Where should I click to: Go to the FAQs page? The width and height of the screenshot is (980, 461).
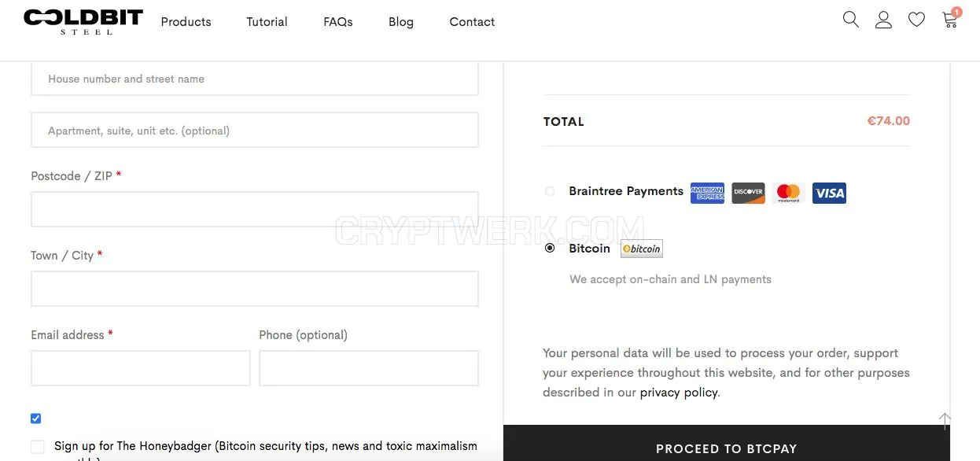[338, 22]
